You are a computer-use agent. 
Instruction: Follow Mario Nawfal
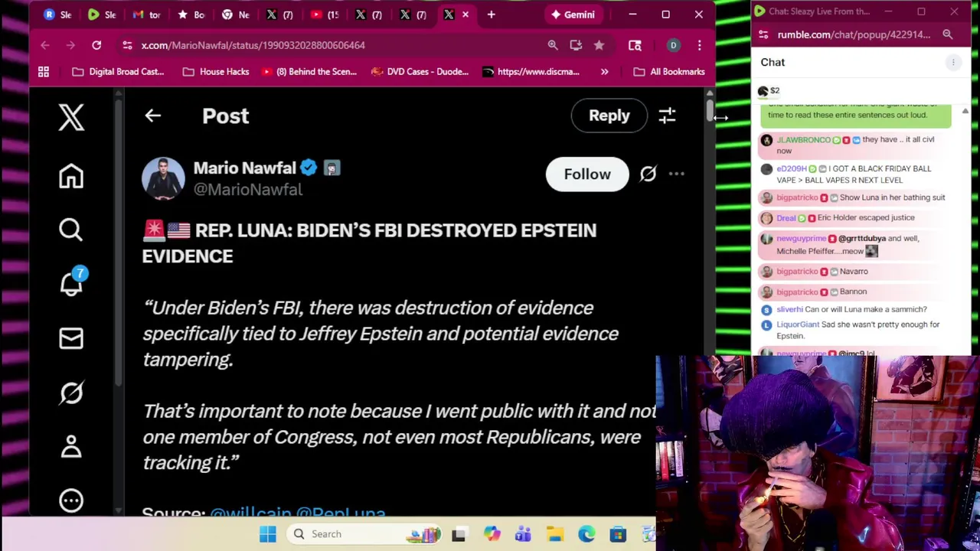pyautogui.click(x=587, y=174)
